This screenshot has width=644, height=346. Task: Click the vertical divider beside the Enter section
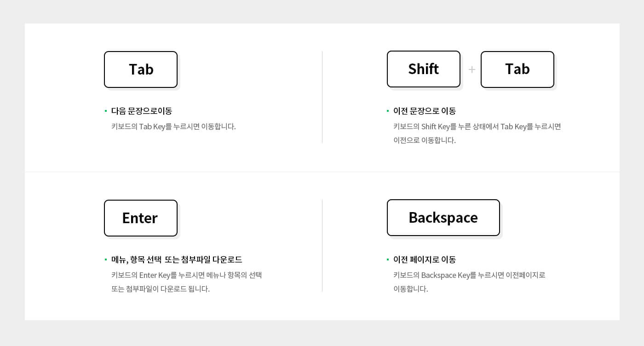point(322,245)
